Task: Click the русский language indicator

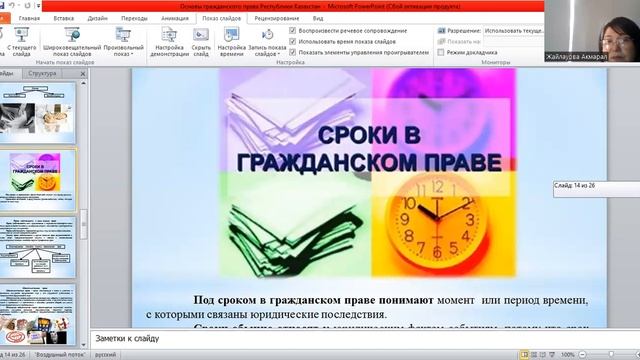Action: point(105,355)
